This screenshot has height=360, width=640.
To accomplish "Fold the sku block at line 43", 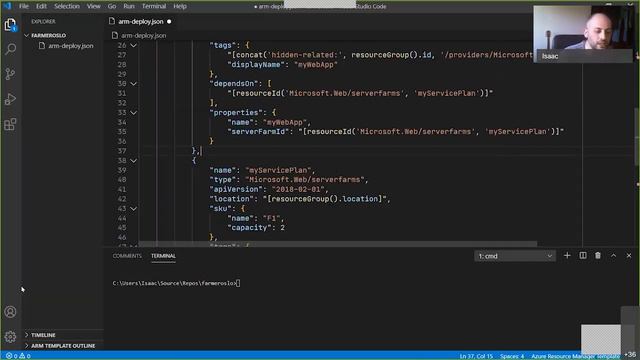I will coord(133,209).
